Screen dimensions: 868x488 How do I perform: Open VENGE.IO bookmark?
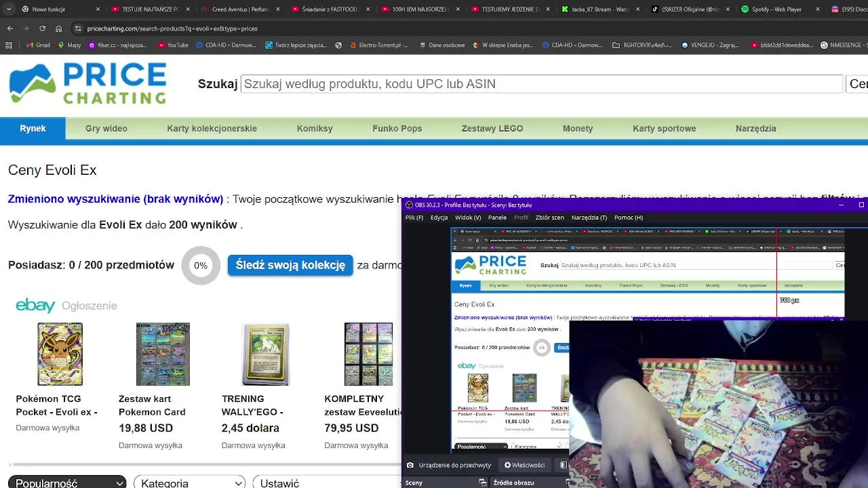click(x=710, y=45)
